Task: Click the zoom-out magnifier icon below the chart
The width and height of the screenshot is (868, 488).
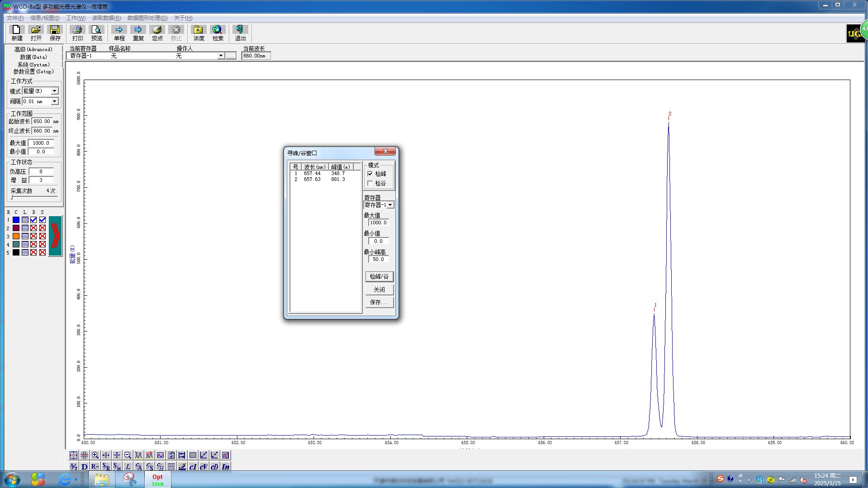Action: [x=128, y=455]
